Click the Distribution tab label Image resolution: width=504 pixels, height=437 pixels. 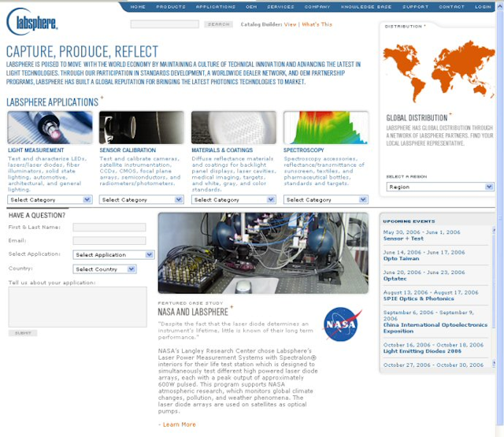click(x=405, y=26)
